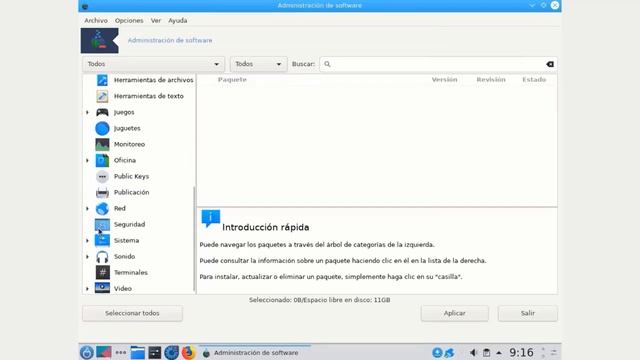
Task: Expand the Sistema category
Action: [x=87, y=240]
